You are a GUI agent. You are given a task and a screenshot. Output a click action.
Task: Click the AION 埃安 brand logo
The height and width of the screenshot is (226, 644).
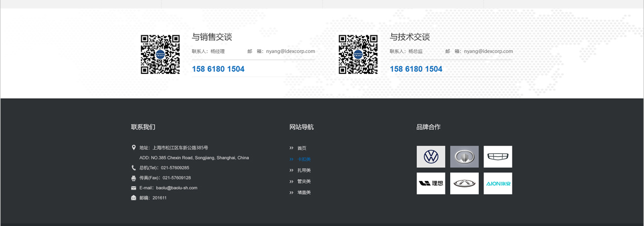(x=497, y=183)
